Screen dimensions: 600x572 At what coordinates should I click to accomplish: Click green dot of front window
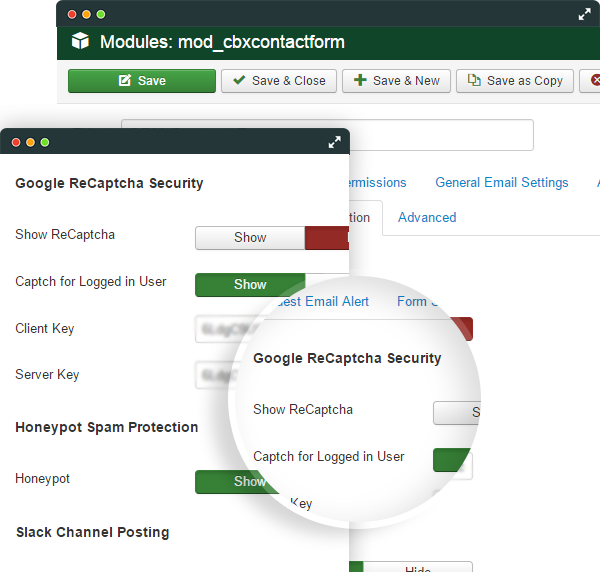coord(45,142)
